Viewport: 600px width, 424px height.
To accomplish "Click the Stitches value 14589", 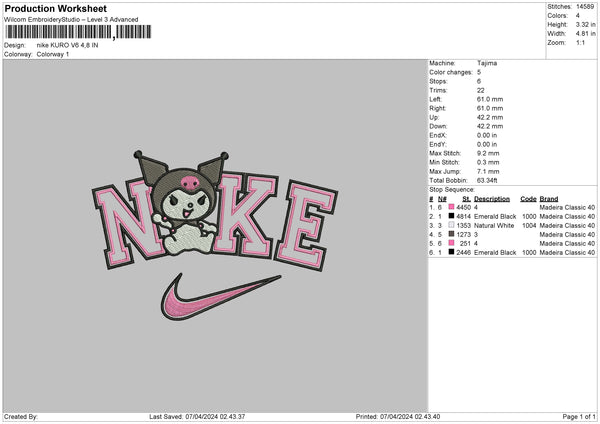I will 585,7.
